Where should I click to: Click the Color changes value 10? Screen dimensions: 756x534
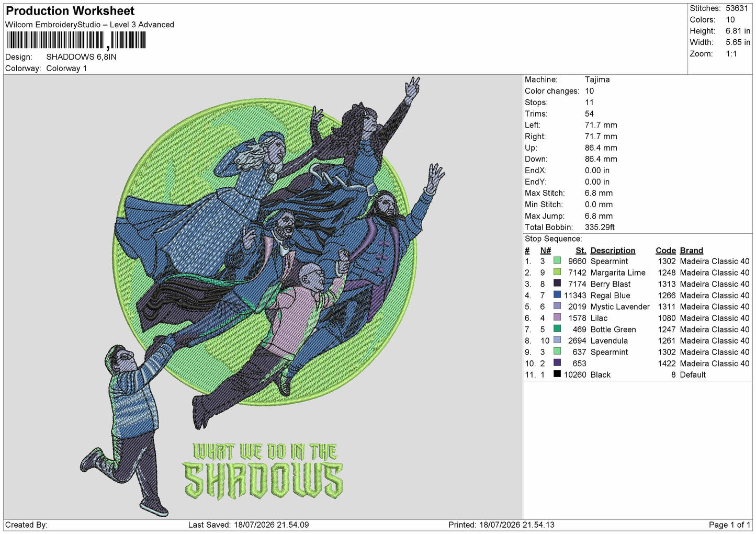pos(590,91)
